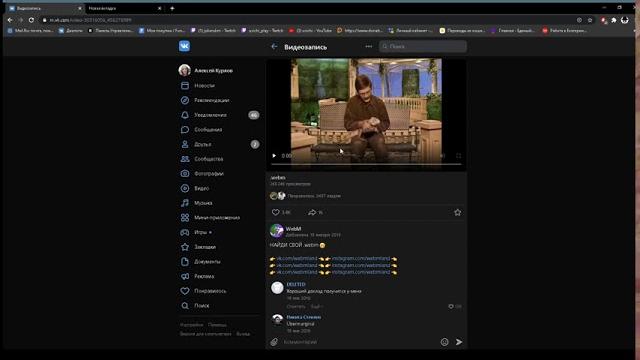
Task: Add video to favorites with star icon
Action: pyautogui.click(x=458, y=212)
